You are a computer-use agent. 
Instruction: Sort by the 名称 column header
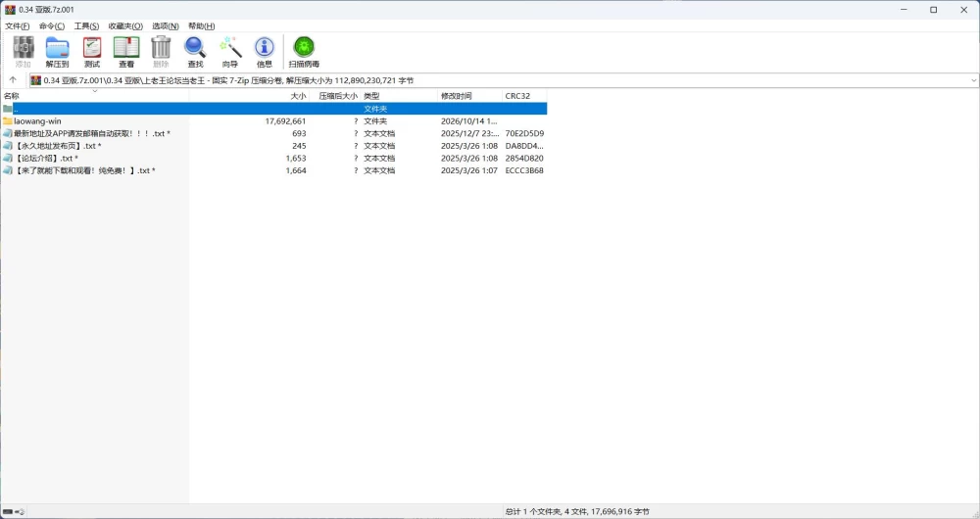pyautogui.click(x=11, y=96)
